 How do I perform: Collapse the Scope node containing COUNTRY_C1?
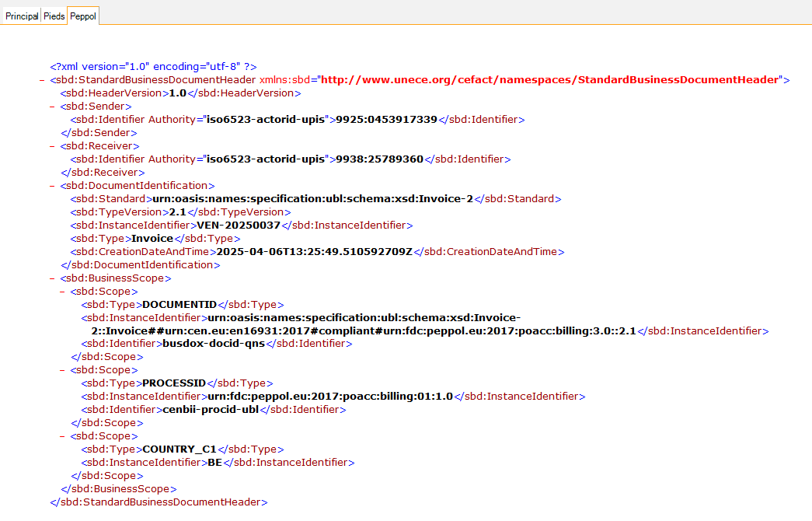63,437
